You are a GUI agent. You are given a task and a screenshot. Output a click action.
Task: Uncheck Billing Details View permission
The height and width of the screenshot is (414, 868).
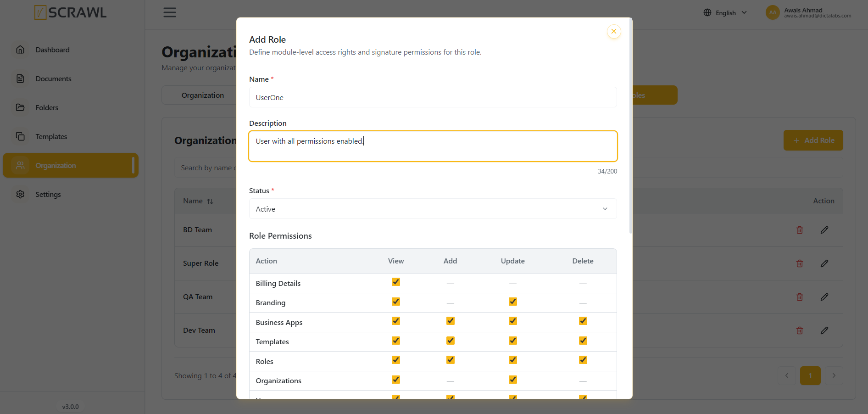[396, 282]
